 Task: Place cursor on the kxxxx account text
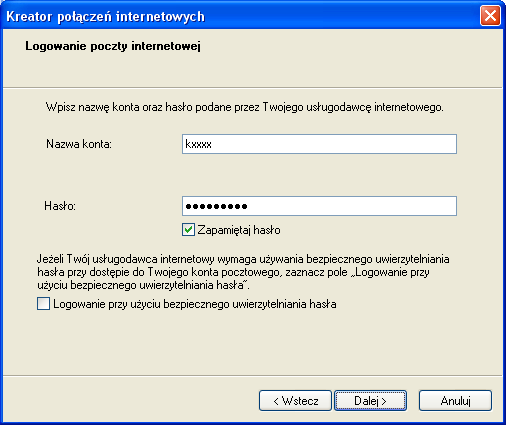tap(198, 144)
